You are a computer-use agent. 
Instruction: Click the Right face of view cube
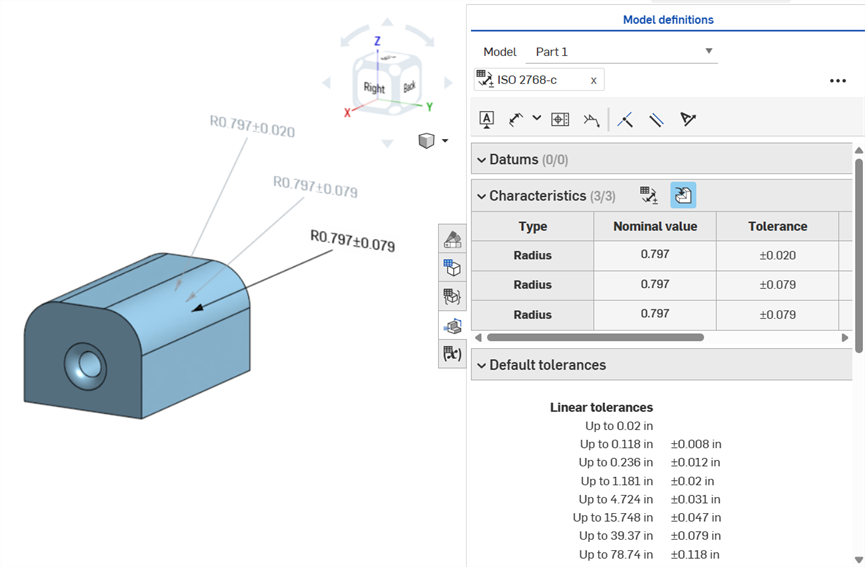click(374, 88)
